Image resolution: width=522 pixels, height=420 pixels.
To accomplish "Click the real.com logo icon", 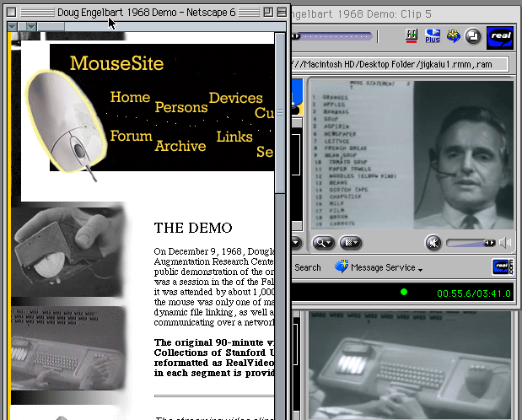I will 503,267.
